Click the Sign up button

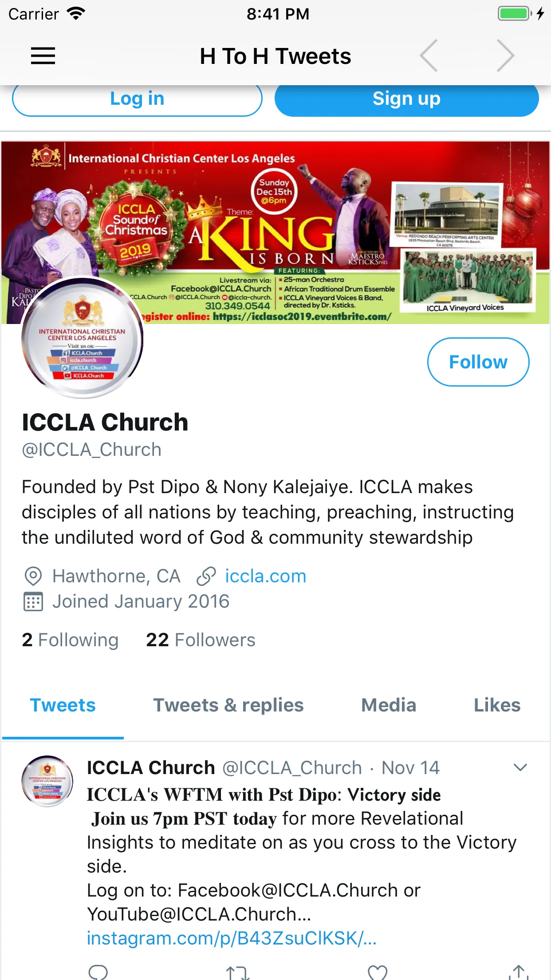tap(406, 99)
